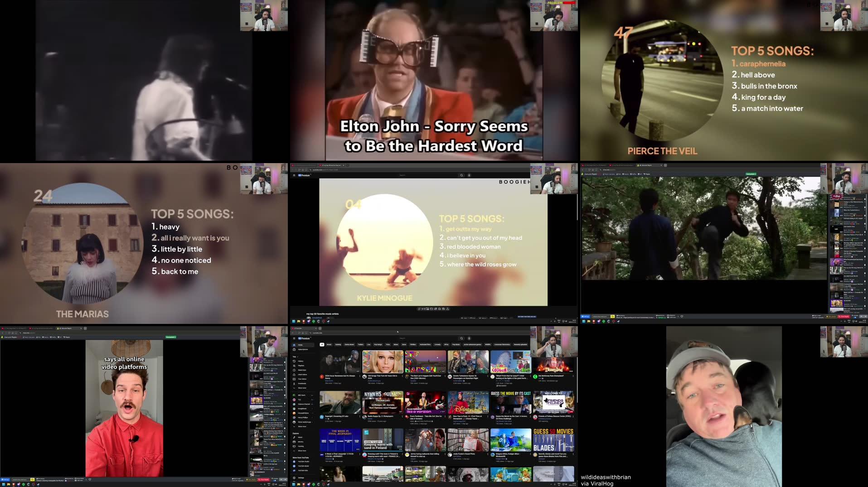Expand Show more under subscribed channels
868x487 pixels.
point(302,426)
